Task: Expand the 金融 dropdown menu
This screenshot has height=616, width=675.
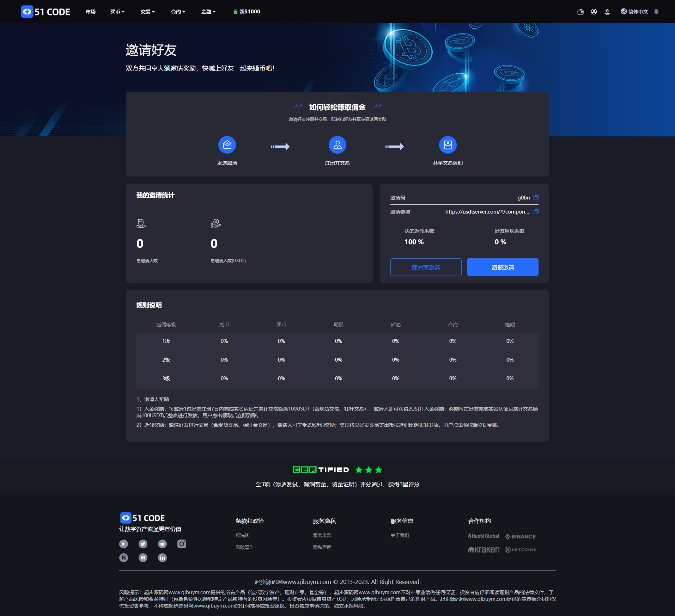Action: pos(208,12)
